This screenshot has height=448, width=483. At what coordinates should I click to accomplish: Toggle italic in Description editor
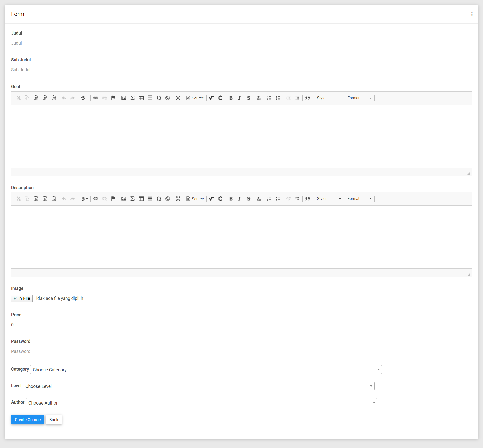tap(239, 199)
